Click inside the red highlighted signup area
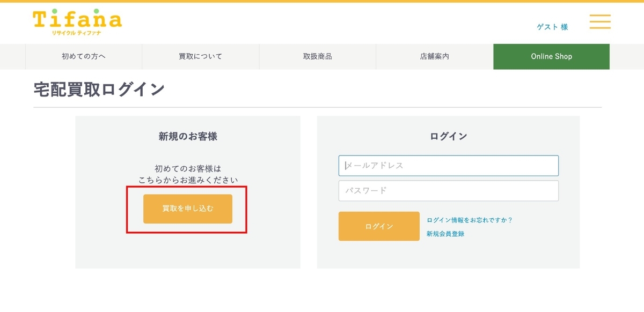 (187, 209)
